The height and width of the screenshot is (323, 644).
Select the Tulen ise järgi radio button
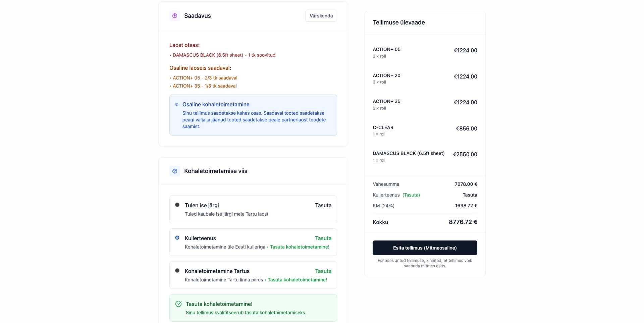(x=177, y=205)
